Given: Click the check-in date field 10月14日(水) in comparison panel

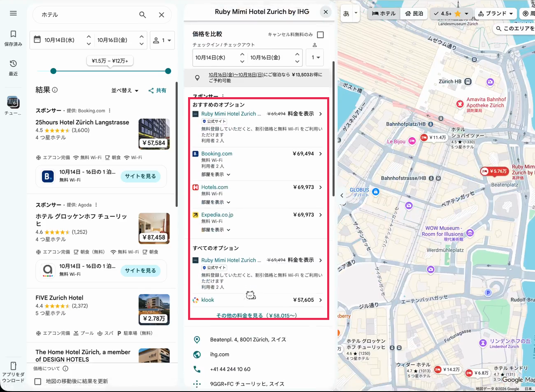Looking at the screenshot, I should [x=220, y=58].
